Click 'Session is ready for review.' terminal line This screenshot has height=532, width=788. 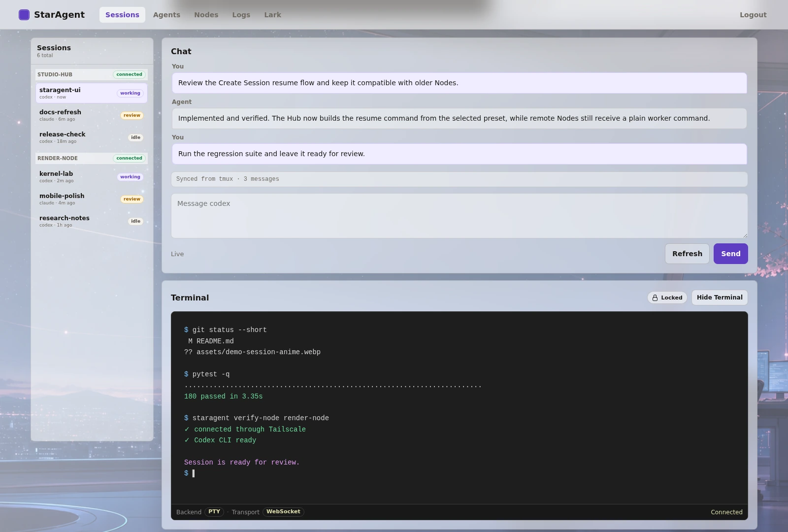pos(242,463)
